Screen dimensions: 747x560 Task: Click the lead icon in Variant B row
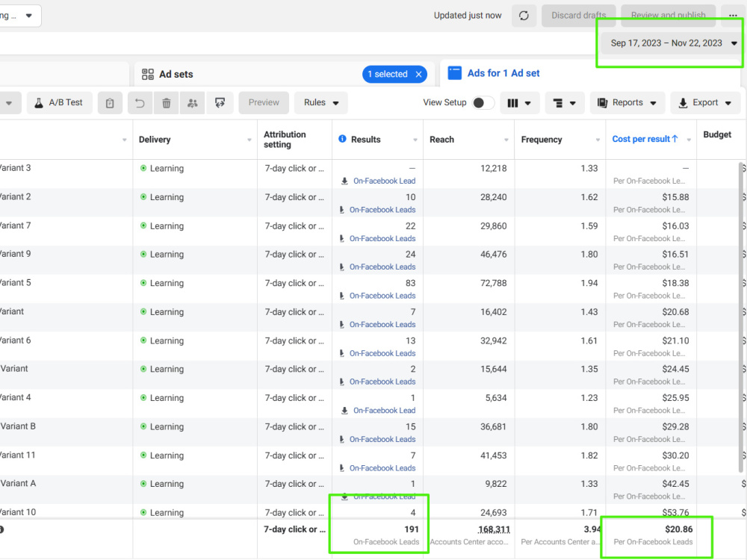pyautogui.click(x=341, y=440)
